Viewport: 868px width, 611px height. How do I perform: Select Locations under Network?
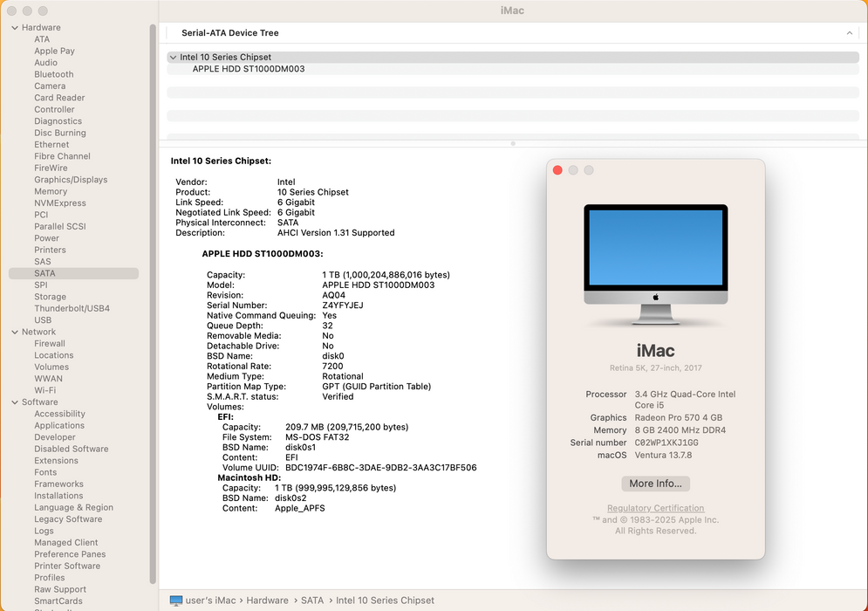[54, 355]
